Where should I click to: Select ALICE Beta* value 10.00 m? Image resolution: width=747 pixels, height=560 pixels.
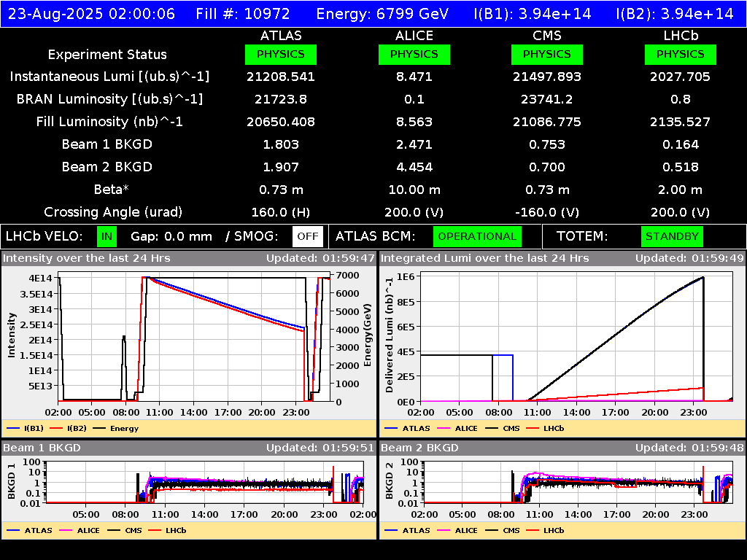414,190
